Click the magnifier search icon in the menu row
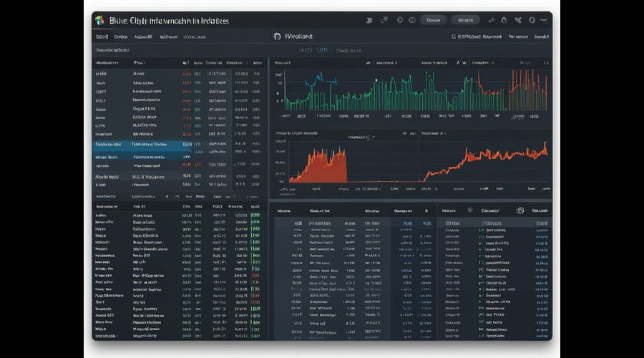This screenshot has height=358, width=644. point(454,37)
